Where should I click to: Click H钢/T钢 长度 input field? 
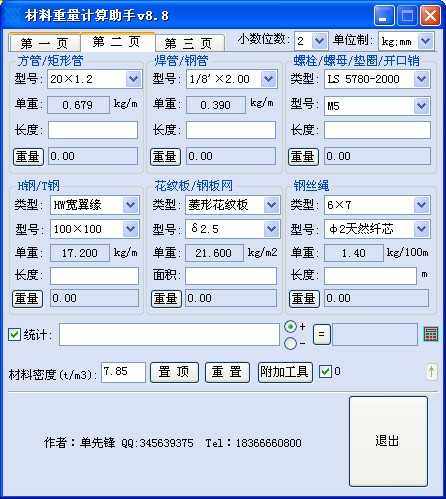(x=94, y=276)
